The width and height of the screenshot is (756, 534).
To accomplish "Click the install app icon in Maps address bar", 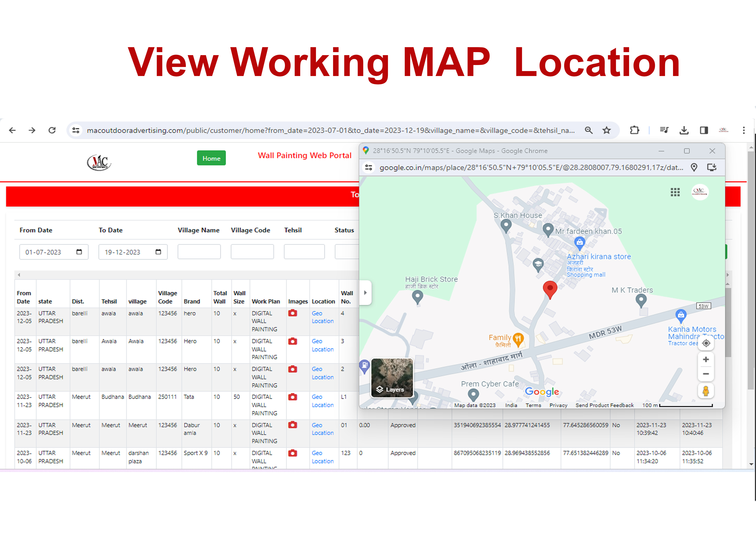I will pos(712,168).
